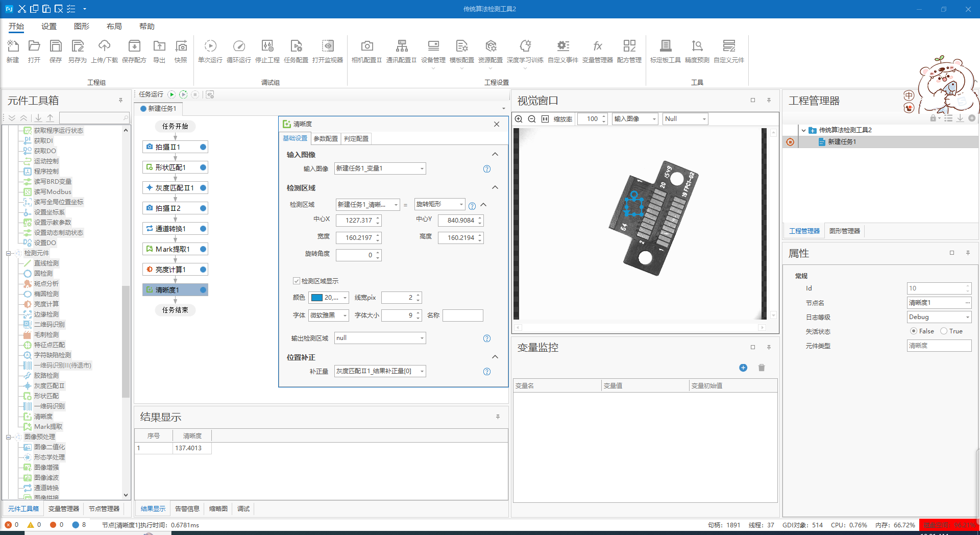
Task: Switch to 图形管理器 tab
Action: (x=845, y=231)
